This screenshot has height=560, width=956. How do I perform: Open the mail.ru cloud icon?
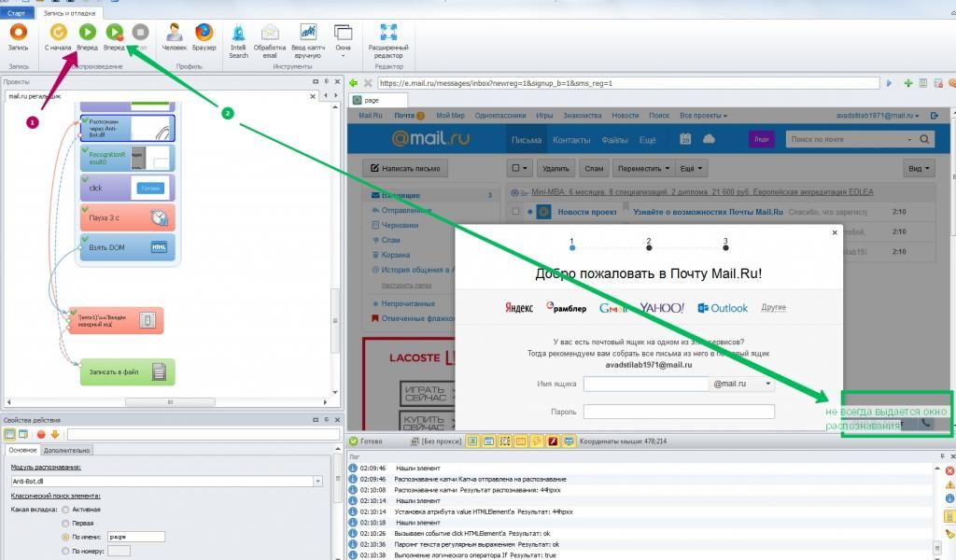(709, 139)
